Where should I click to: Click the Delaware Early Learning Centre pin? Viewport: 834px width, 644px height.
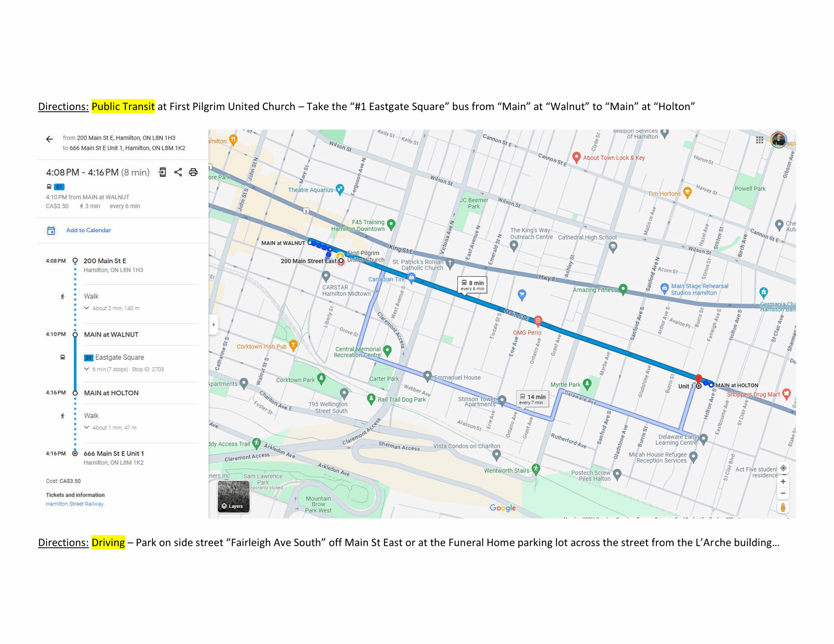pyautogui.click(x=704, y=439)
